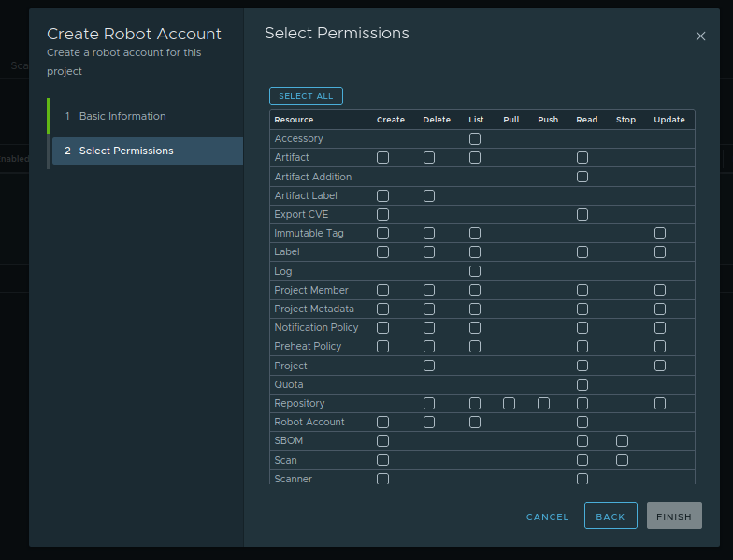This screenshot has width=733, height=560.
Task: Check Robot Account List permission
Action: point(475,423)
